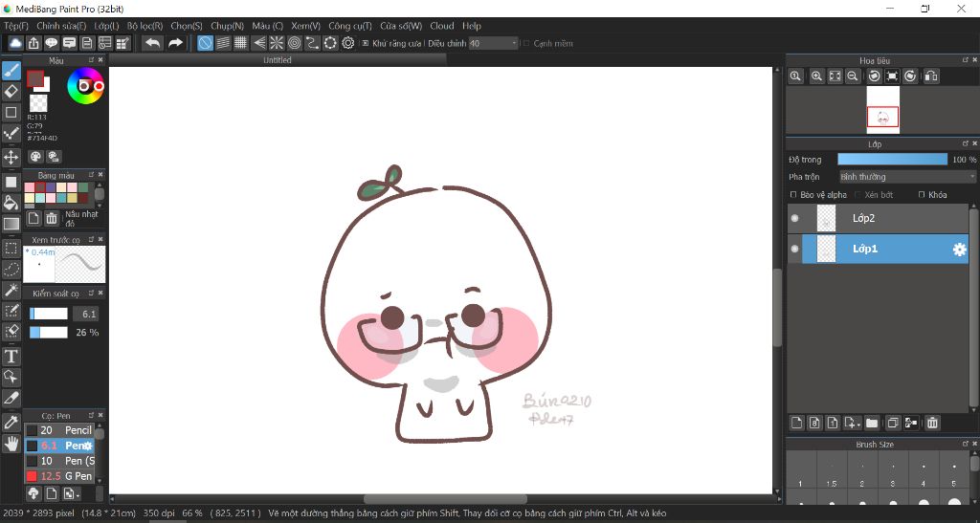Click the Redo arrow in toolbar
Screen dimensions: 980x523
coord(176,43)
